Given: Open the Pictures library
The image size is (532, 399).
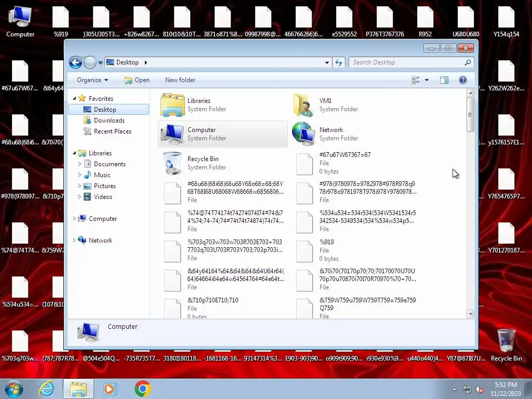Looking at the screenshot, I should tap(104, 186).
